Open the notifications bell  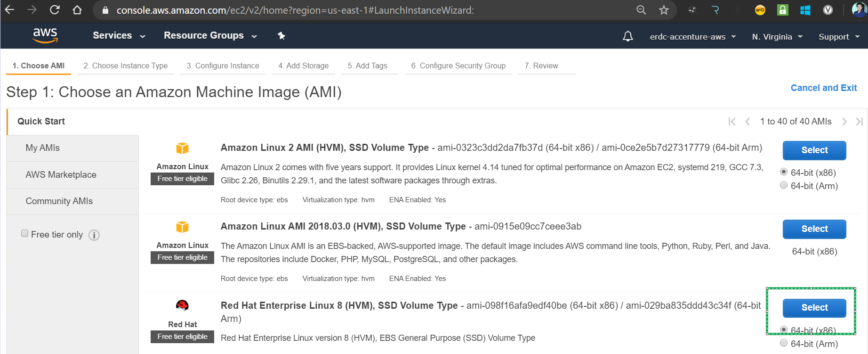point(627,36)
